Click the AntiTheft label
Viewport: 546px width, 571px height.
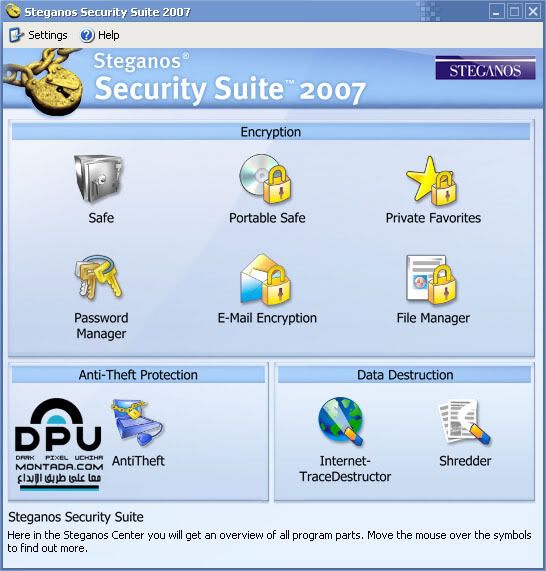(138, 461)
